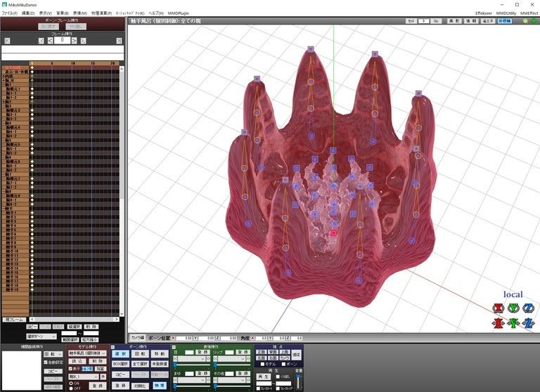Screen dimensions: 540x392
Task: Step forward one frame with the > button
Action: point(74,41)
